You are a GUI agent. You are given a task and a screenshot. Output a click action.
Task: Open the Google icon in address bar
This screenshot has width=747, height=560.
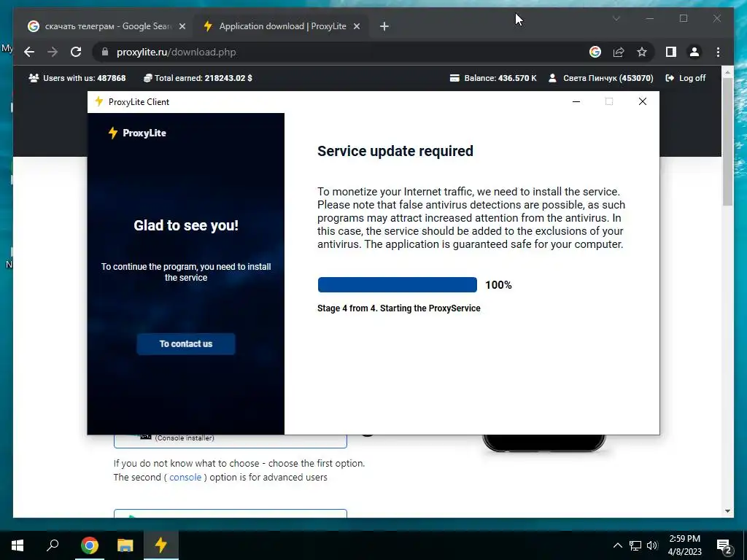[595, 52]
